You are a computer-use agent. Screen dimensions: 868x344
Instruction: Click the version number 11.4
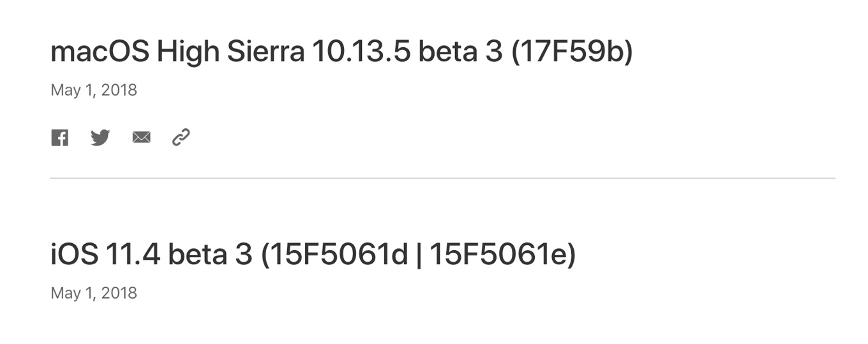point(133,255)
